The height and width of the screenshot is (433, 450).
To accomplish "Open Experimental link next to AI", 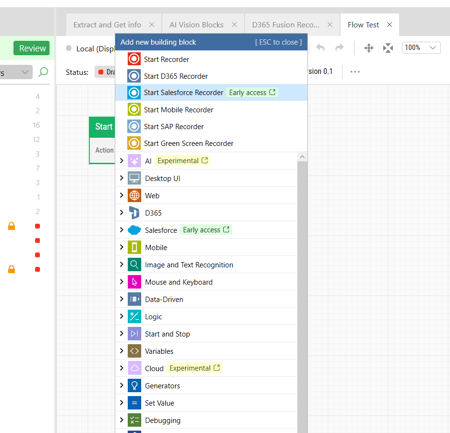I will pos(183,161).
